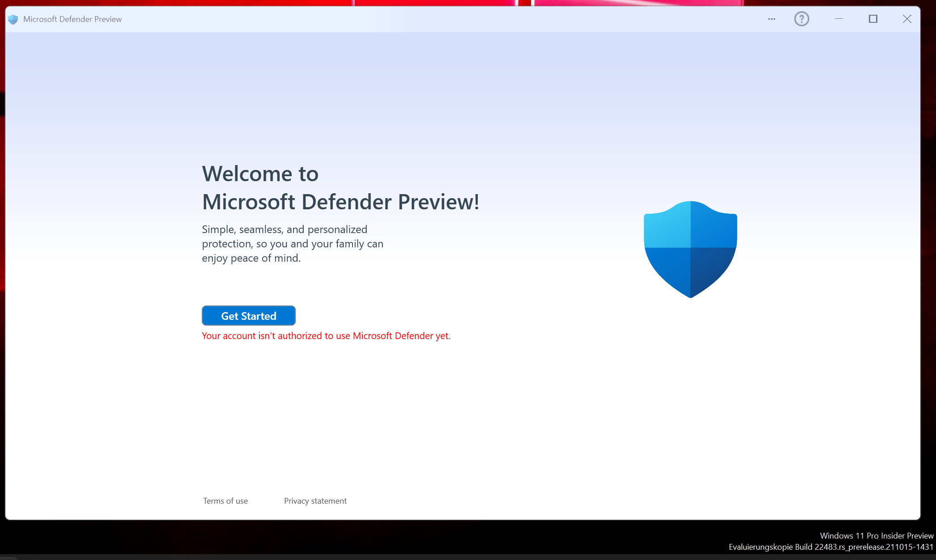Click the large blue shield logo
Image resolution: width=936 pixels, height=560 pixels.
(x=690, y=249)
